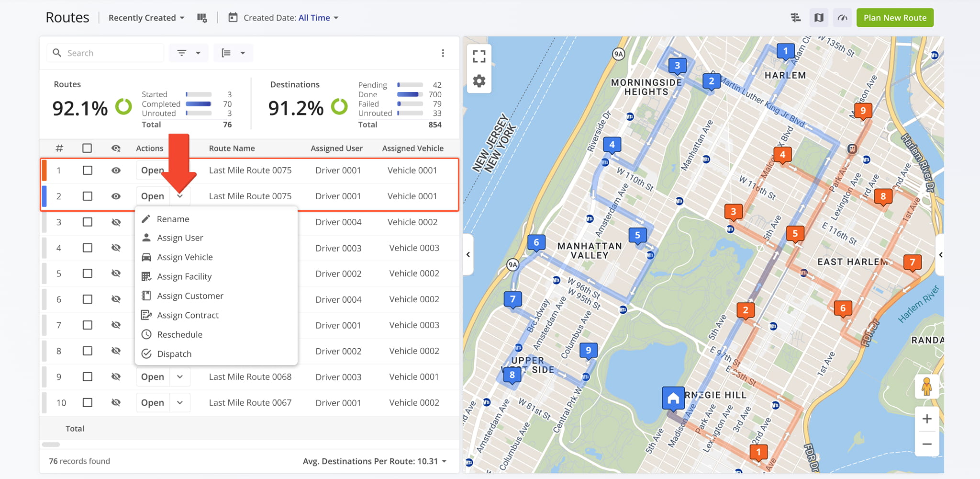
Task: Select Assign Vehicle from the context menu
Action: pos(185,257)
